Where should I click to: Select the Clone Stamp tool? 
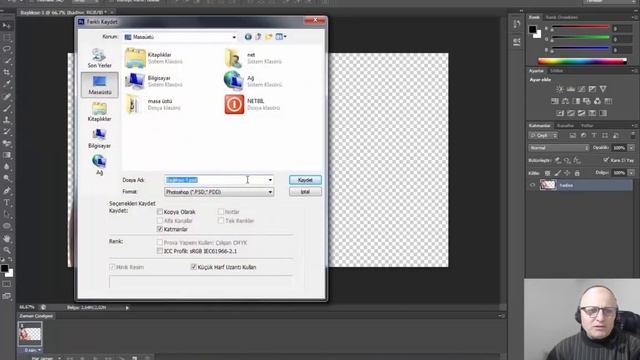7,120
